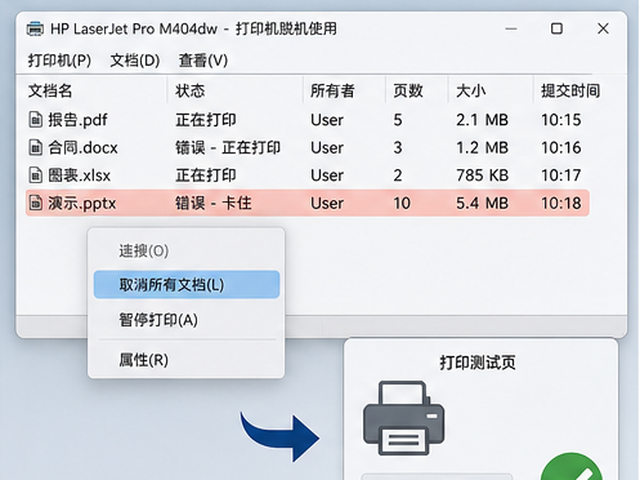Minimize the printer queue window
This screenshot has width=640, height=480.
pyautogui.click(x=511, y=29)
